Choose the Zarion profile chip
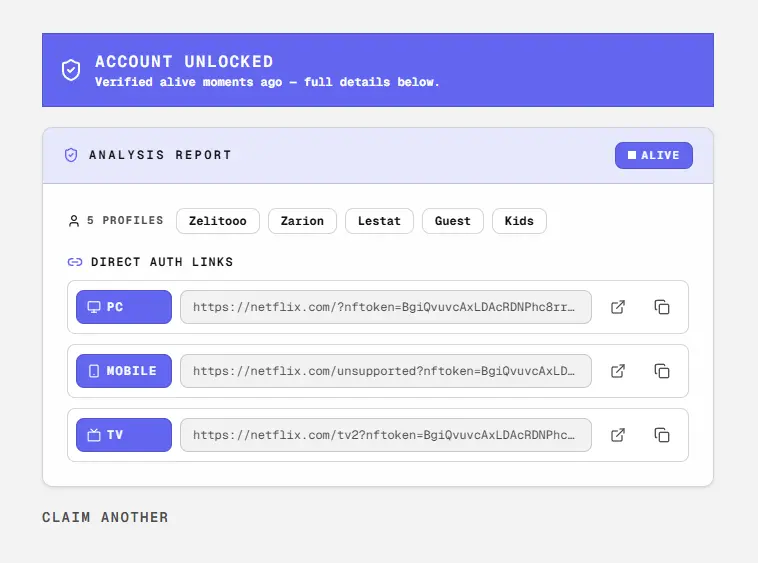758x563 pixels. pos(302,221)
